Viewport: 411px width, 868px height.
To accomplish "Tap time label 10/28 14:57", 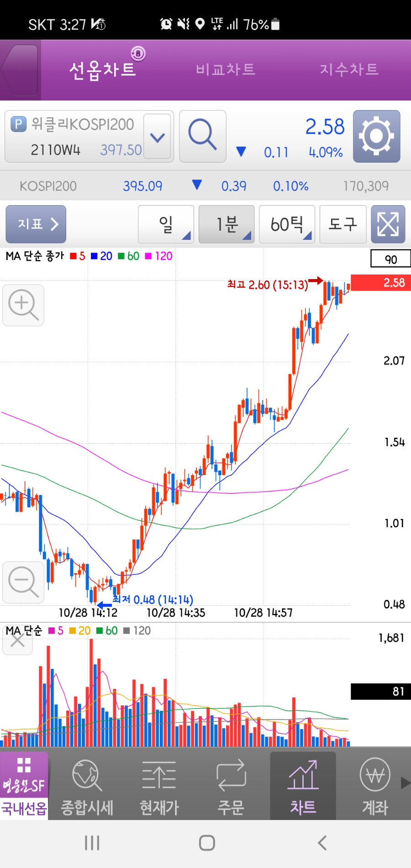I will click(263, 613).
